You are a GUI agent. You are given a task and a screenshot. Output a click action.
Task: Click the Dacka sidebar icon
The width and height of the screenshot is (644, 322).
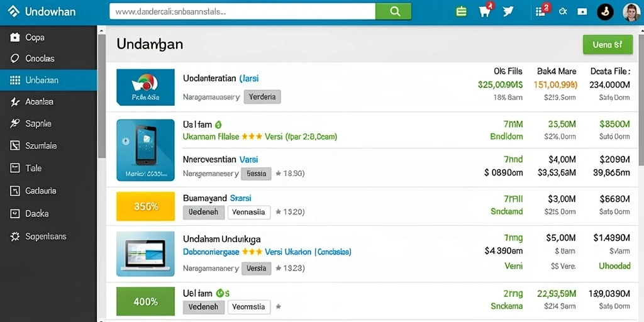click(15, 214)
